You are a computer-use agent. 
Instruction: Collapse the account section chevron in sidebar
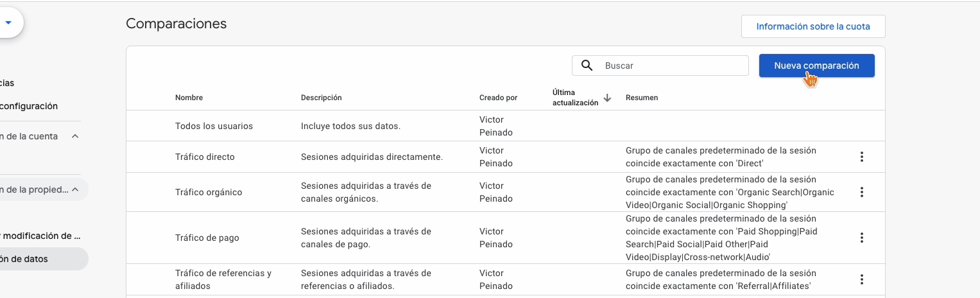[75, 136]
